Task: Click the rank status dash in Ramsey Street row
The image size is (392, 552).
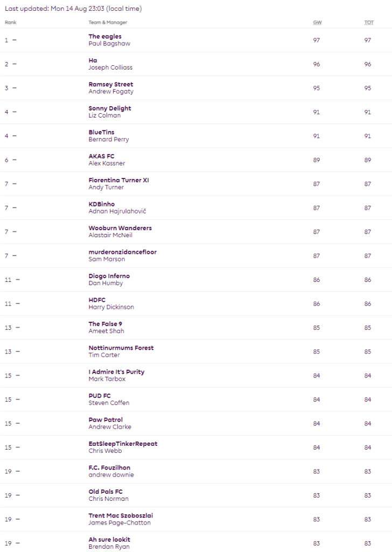Action: [x=15, y=88]
